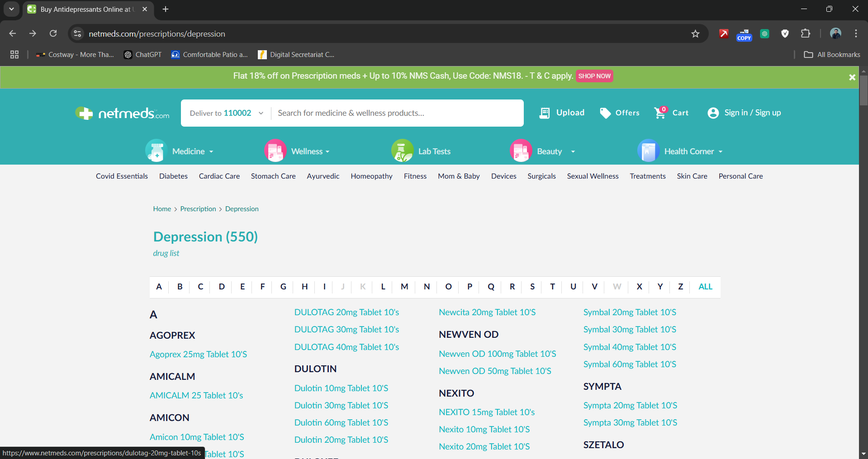Viewport: 868px width, 459px height.
Task: Open Sympta 20mg Tablet 10'S link
Action: click(630, 405)
